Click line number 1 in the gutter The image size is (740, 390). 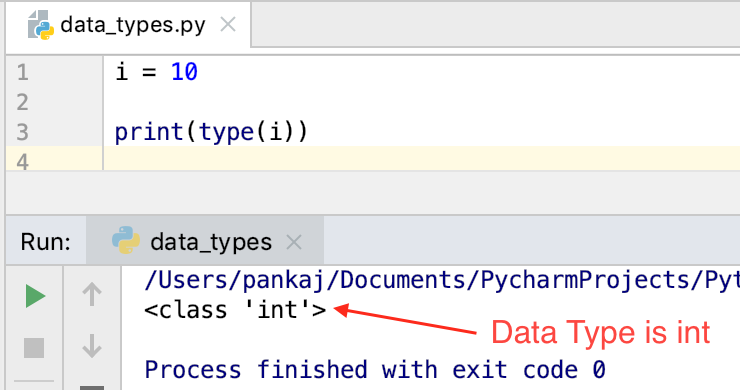pos(23,73)
